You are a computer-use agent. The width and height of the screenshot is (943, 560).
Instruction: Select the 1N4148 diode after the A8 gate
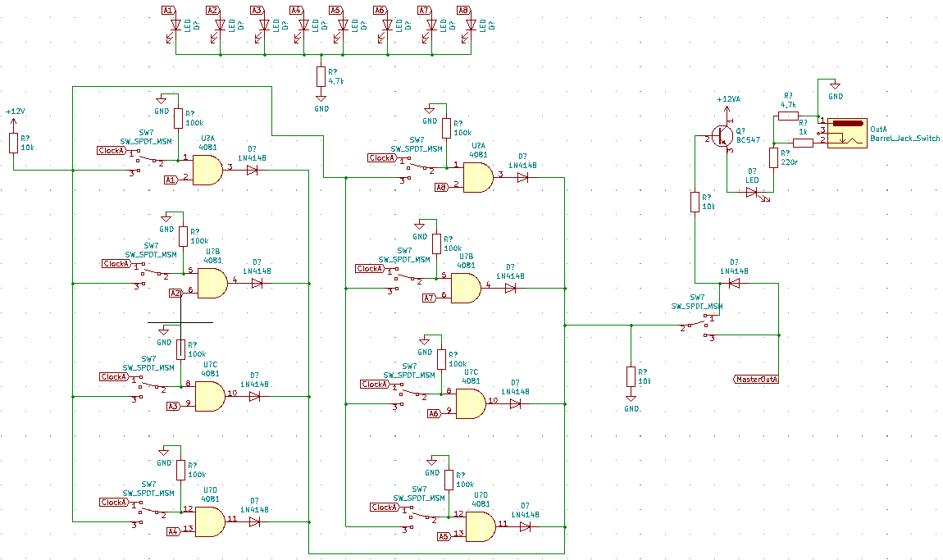(x=522, y=177)
